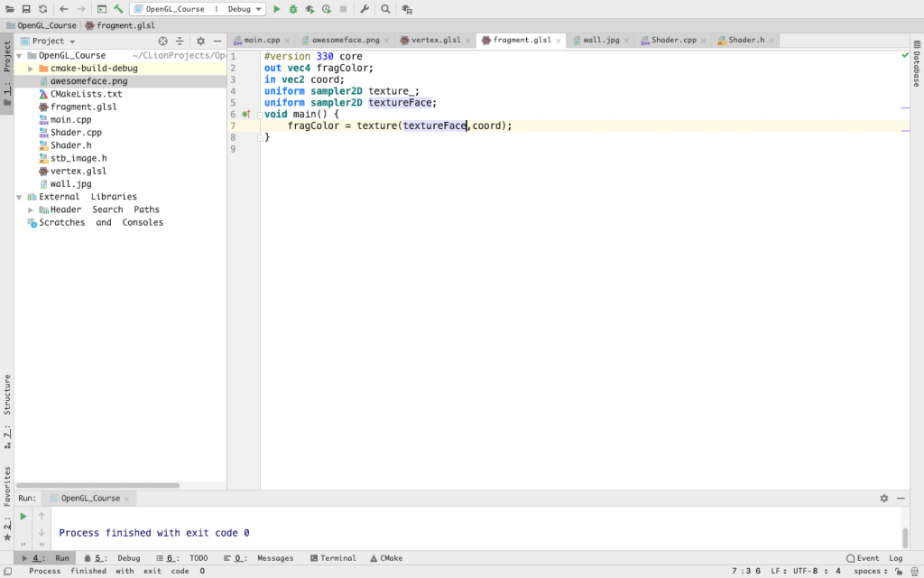Select CMakeLists.txt in project tree

pos(86,94)
